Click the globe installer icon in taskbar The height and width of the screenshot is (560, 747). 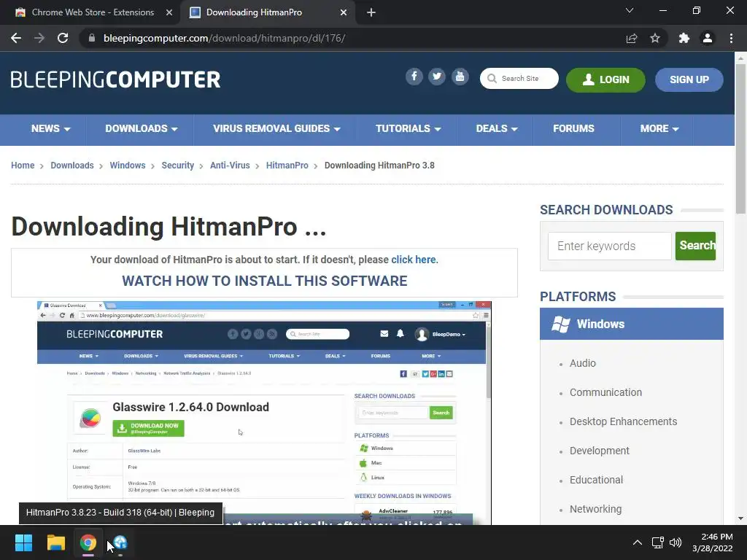(120, 542)
